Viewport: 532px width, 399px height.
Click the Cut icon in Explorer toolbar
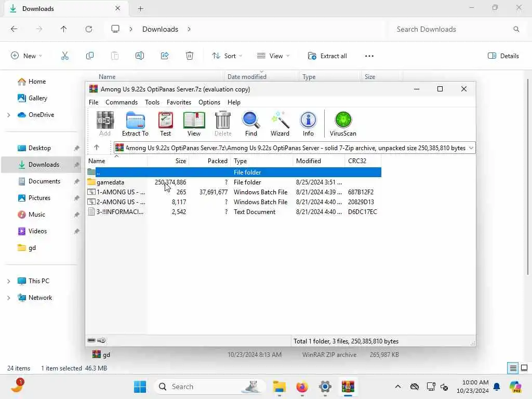point(65,56)
